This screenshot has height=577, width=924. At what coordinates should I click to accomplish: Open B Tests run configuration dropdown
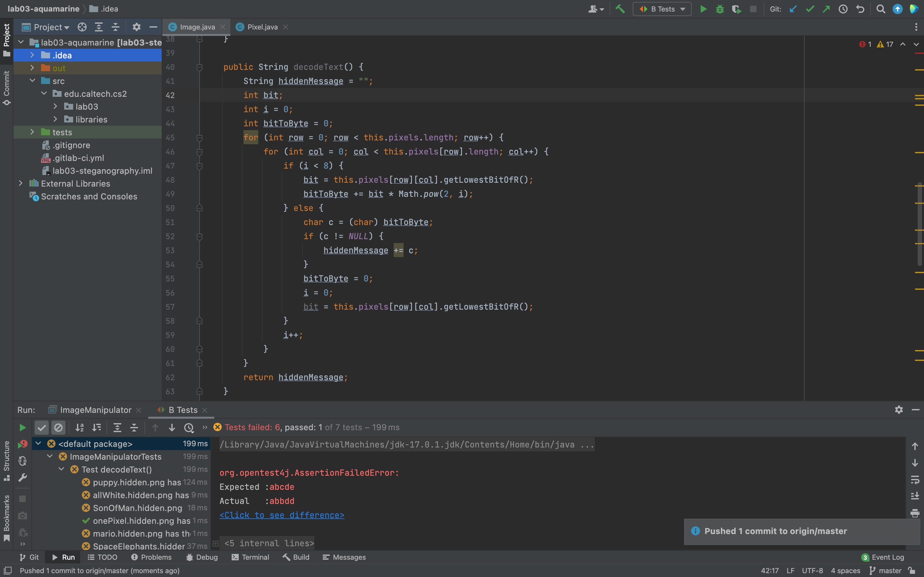662,9
